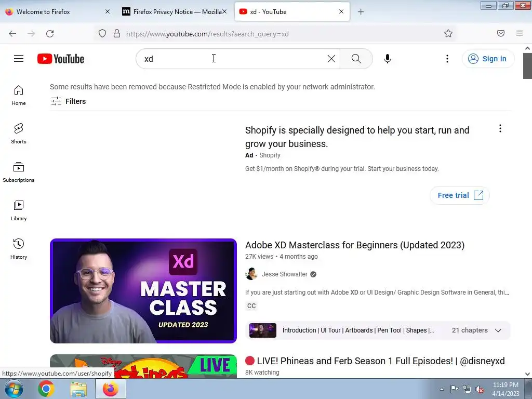Reload the page in Firefox

pyautogui.click(x=50, y=34)
